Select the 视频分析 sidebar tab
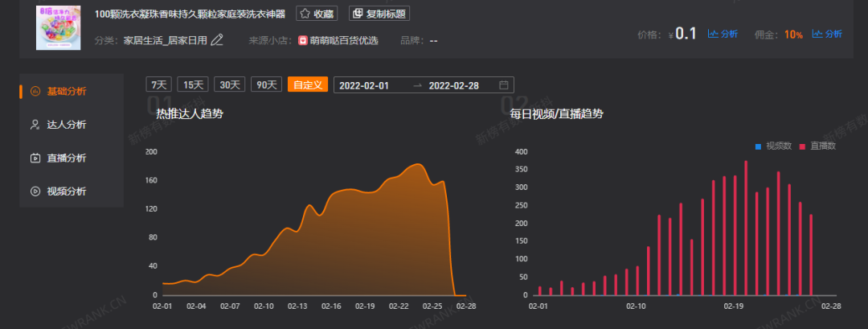Image resolution: width=868 pixels, height=329 pixels. pos(72,191)
